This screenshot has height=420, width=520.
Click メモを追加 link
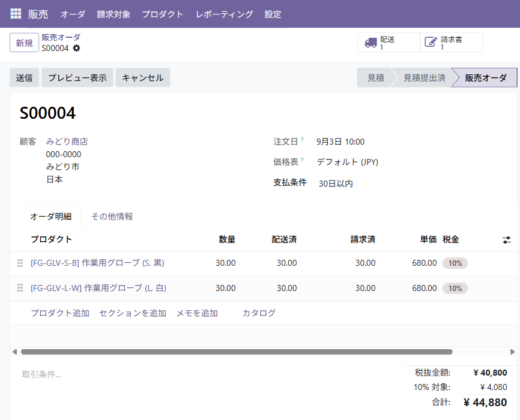click(197, 313)
